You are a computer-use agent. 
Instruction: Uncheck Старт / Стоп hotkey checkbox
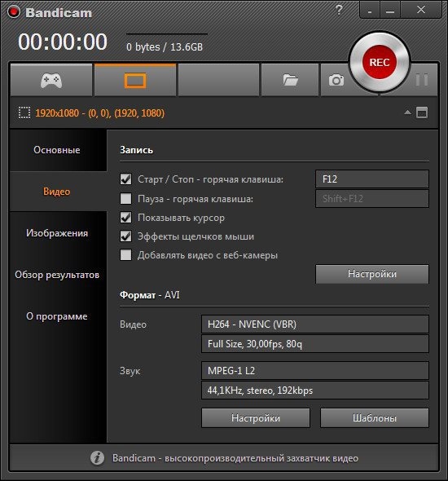125,179
